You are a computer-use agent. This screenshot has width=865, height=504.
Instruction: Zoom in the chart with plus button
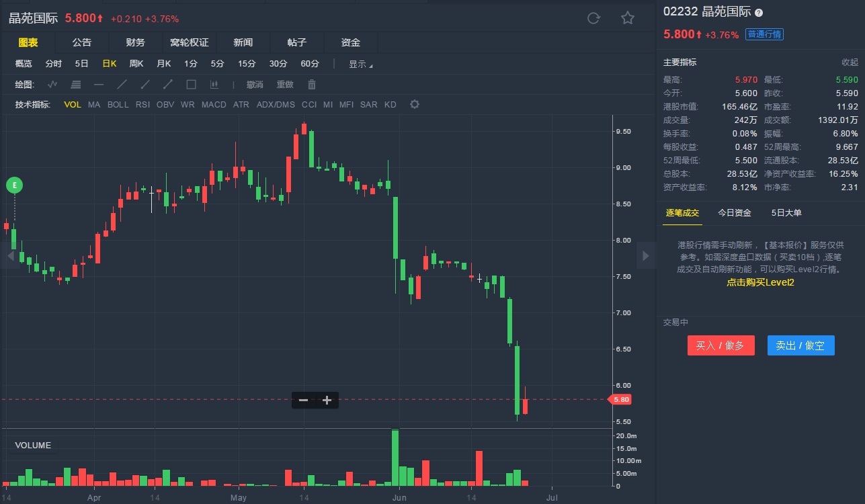(x=327, y=401)
